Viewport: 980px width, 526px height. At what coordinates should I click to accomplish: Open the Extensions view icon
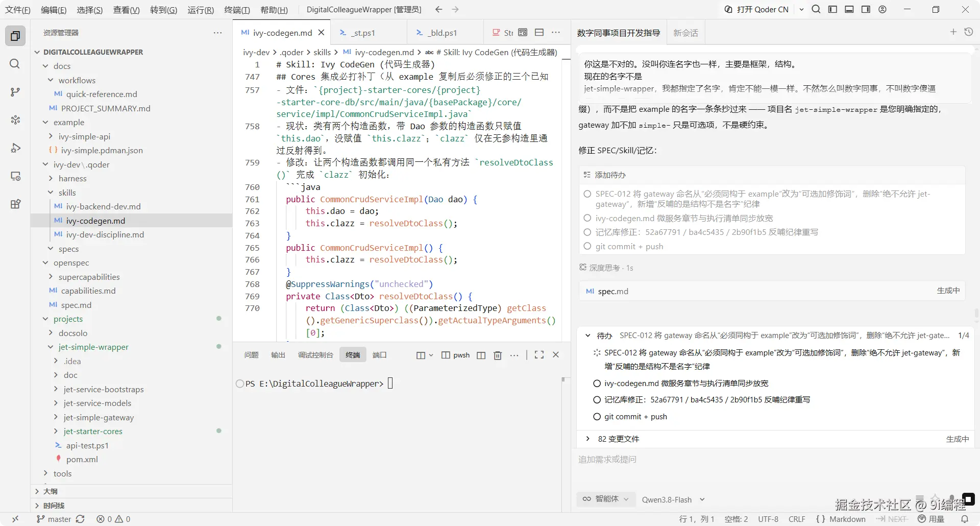coord(15,204)
